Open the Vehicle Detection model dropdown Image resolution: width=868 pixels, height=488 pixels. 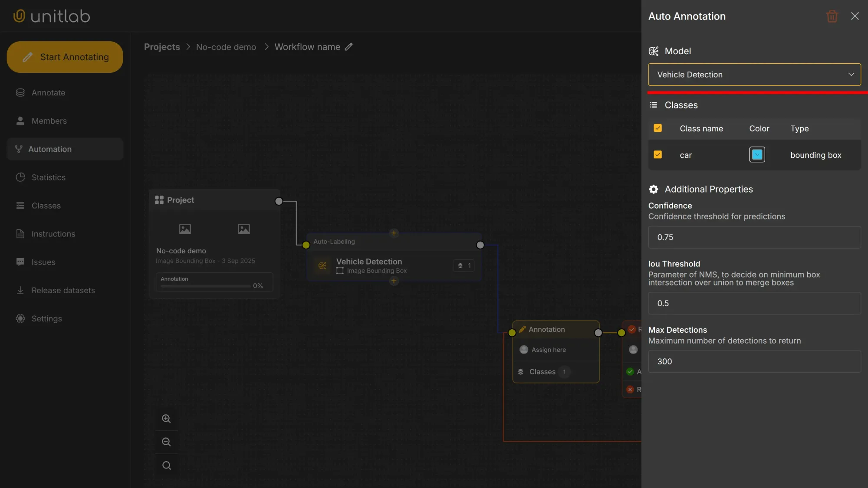[754, 75]
